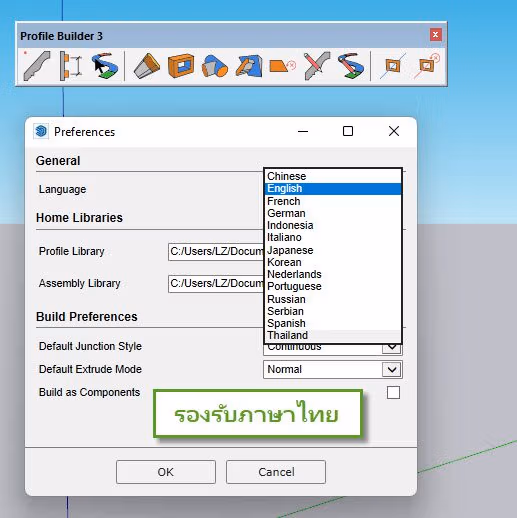
Task: Pick Korean in the language list
Action: (333, 262)
